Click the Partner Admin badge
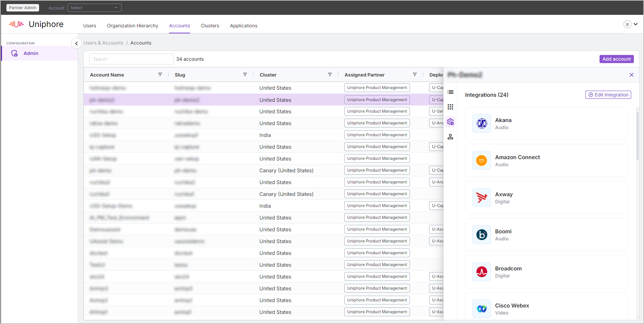 (x=23, y=8)
